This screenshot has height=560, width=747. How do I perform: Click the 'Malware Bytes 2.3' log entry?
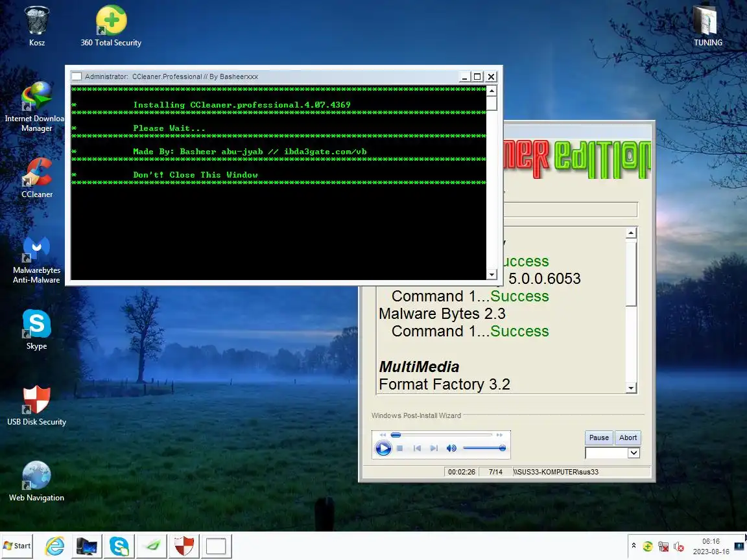click(442, 314)
